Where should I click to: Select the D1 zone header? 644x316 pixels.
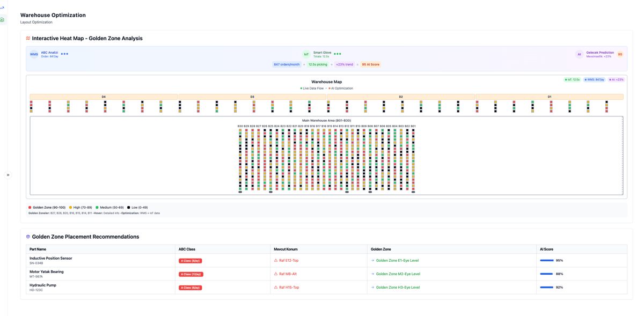(550, 97)
